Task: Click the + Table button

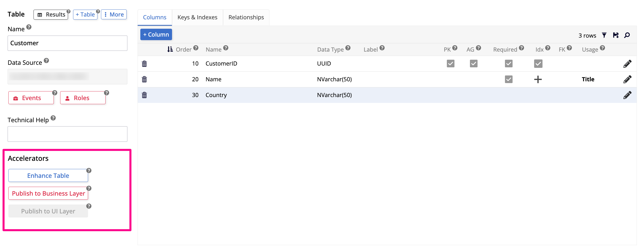Action: pyautogui.click(x=85, y=14)
